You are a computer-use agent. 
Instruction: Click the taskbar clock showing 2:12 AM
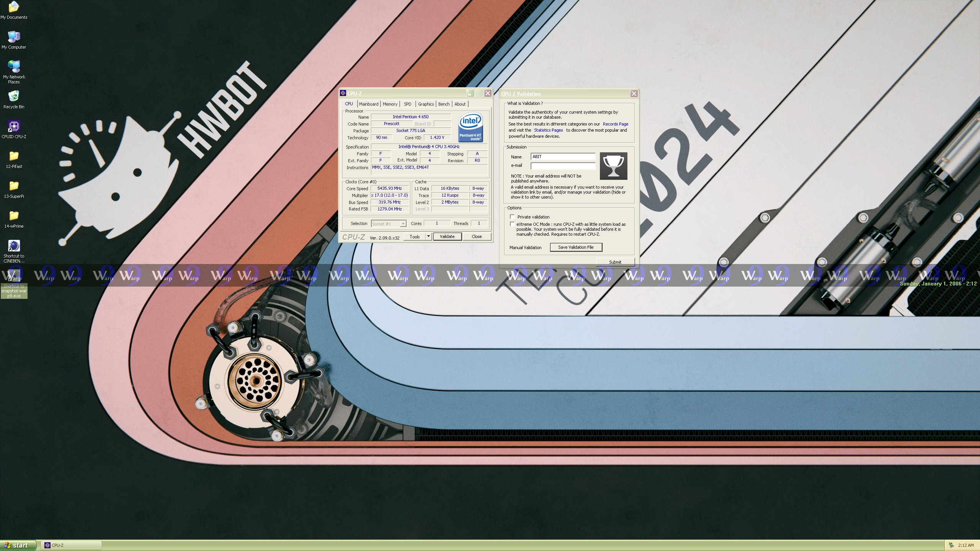966,545
